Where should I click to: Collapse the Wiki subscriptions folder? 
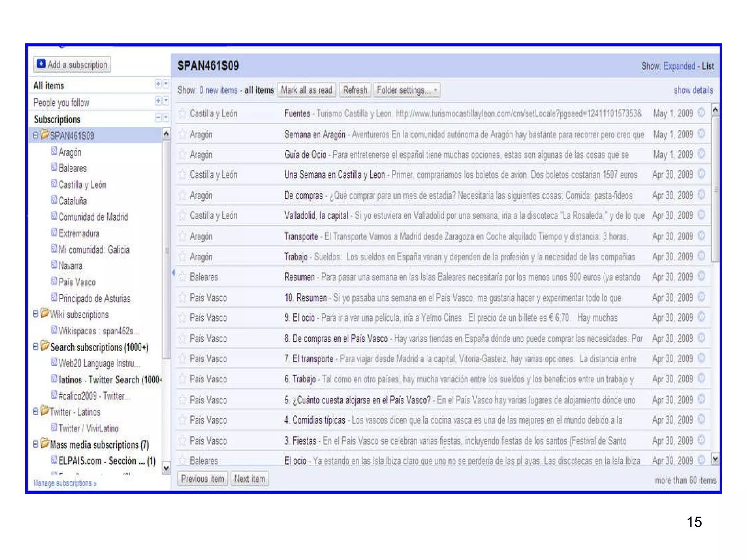[35, 314]
